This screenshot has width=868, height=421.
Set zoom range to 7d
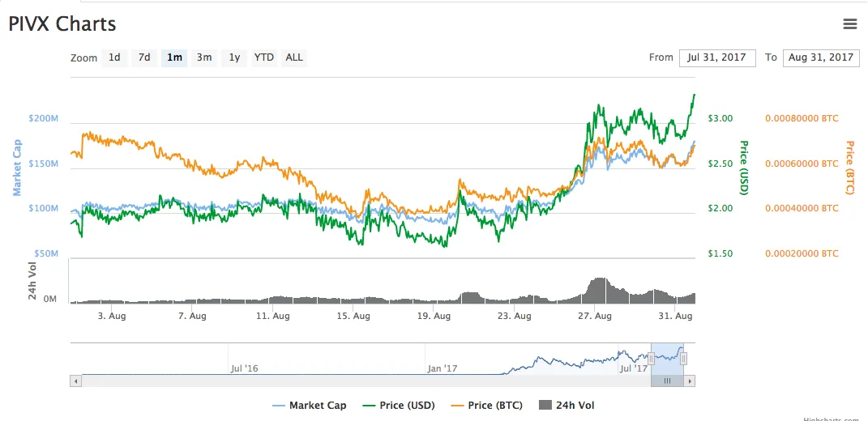click(144, 57)
